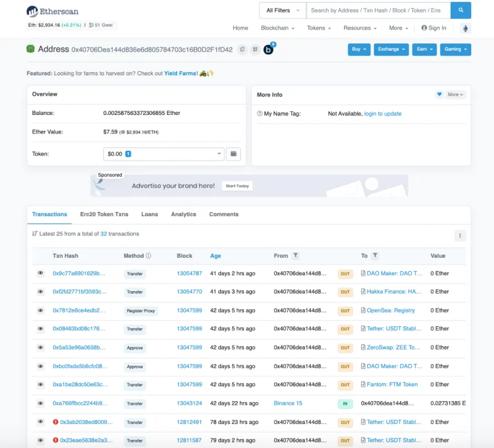The height and width of the screenshot is (448, 494).
Task: Switch to the Erc20 Token Txns tab
Action: tap(104, 214)
